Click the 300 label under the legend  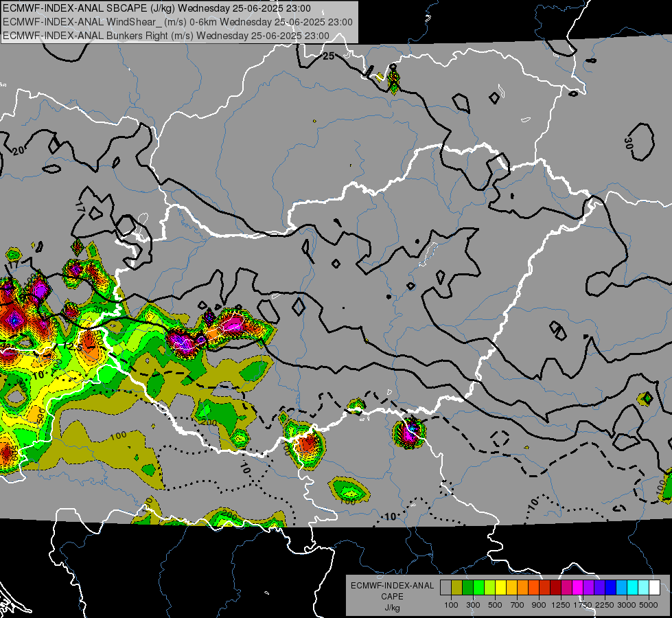point(473,605)
